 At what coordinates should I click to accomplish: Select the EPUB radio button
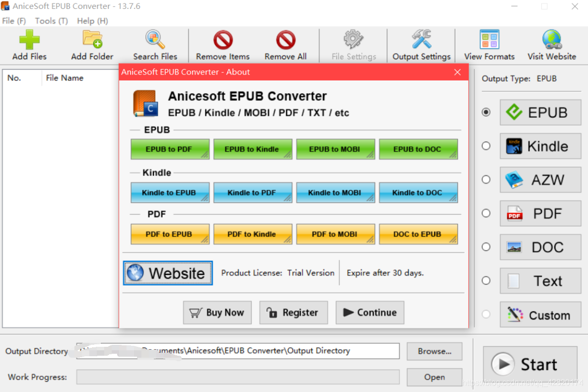486,112
